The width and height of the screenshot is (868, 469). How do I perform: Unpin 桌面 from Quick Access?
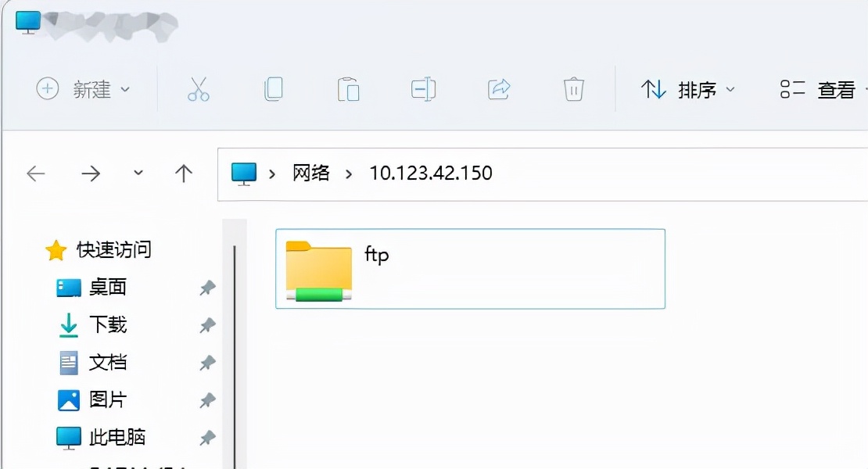[206, 287]
